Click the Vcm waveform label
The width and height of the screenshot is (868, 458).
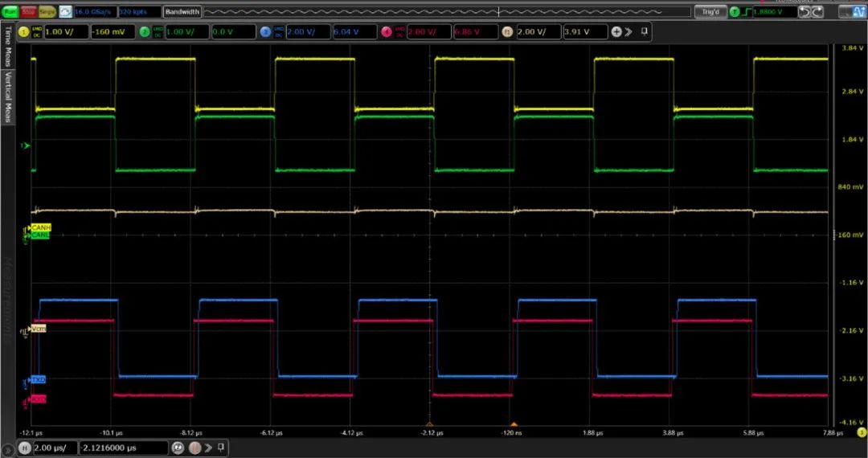pos(39,329)
